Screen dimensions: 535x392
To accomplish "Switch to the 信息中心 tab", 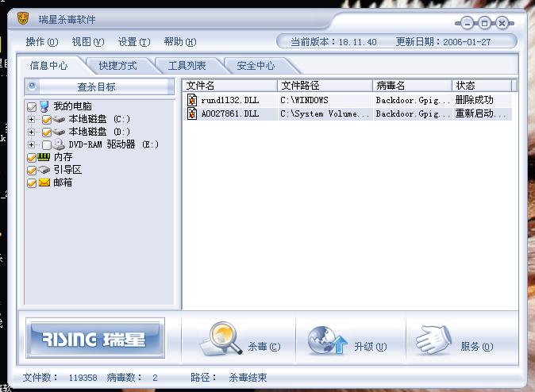I will coord(48,66).
